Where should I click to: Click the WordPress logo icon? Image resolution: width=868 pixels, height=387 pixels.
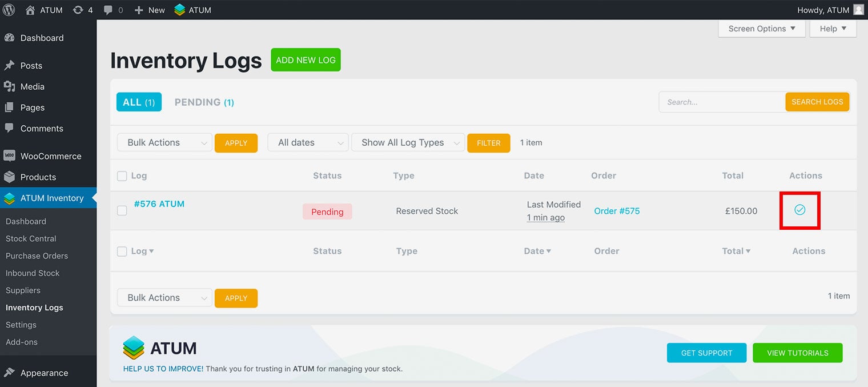pos(9,10)
